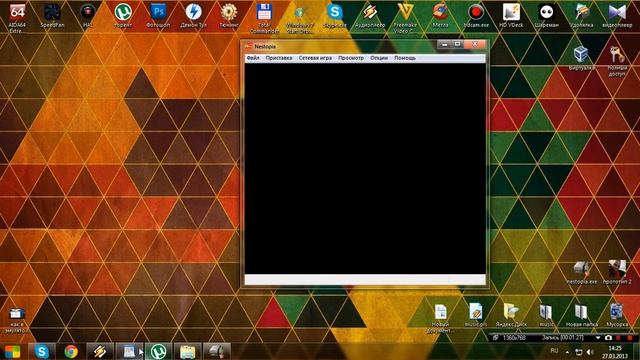Show hidden system tray icons
This screenshot has width=640, height=360.
tap(567, 351)
